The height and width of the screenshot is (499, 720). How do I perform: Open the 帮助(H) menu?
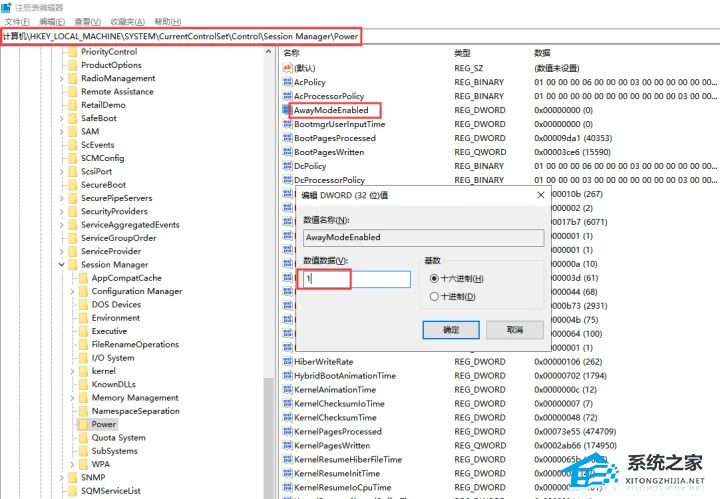168,22
